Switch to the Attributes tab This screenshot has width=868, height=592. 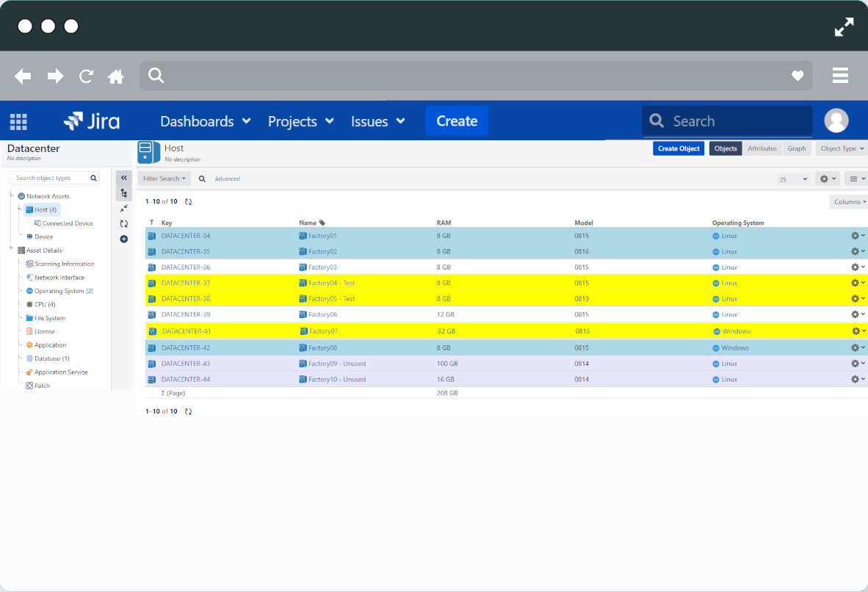pos(762,148)
